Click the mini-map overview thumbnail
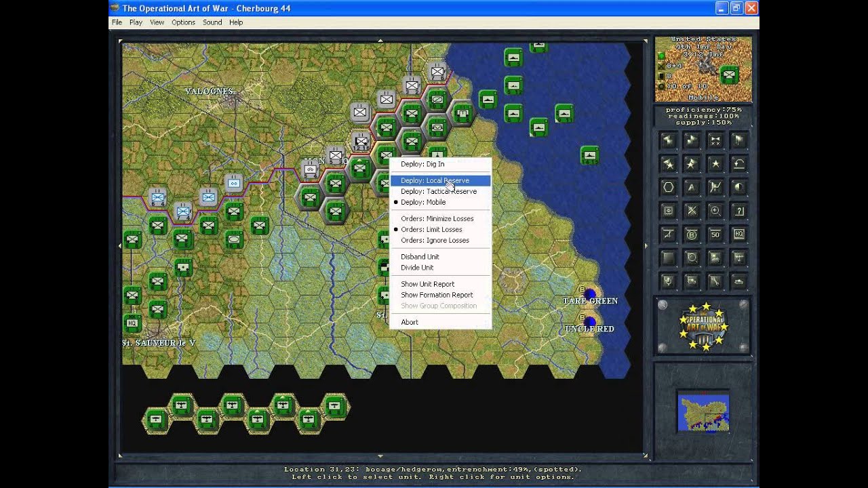This screenshot has width=868, height=488. 703,411
